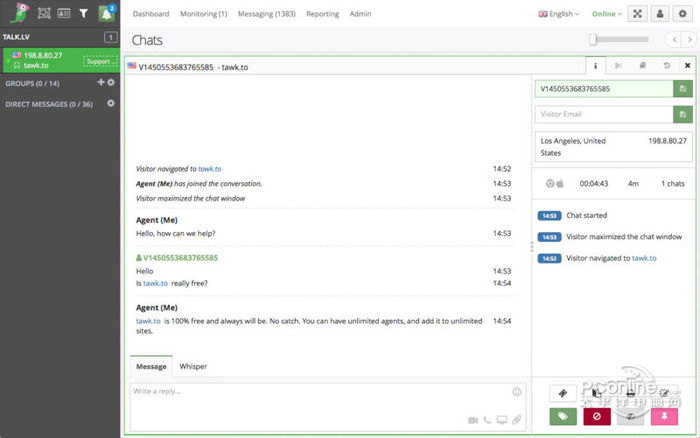
Task: Open tawk.to link in right timeline
Action: coord(644,258)
